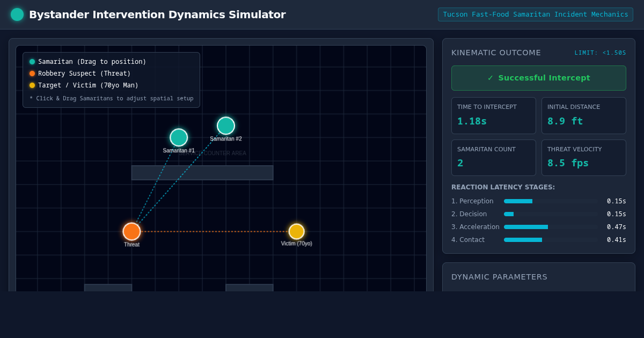Screen dimensions: 644x338
Task: Click the Contact 0.41s time value
Action: click(x=616, y=240)
